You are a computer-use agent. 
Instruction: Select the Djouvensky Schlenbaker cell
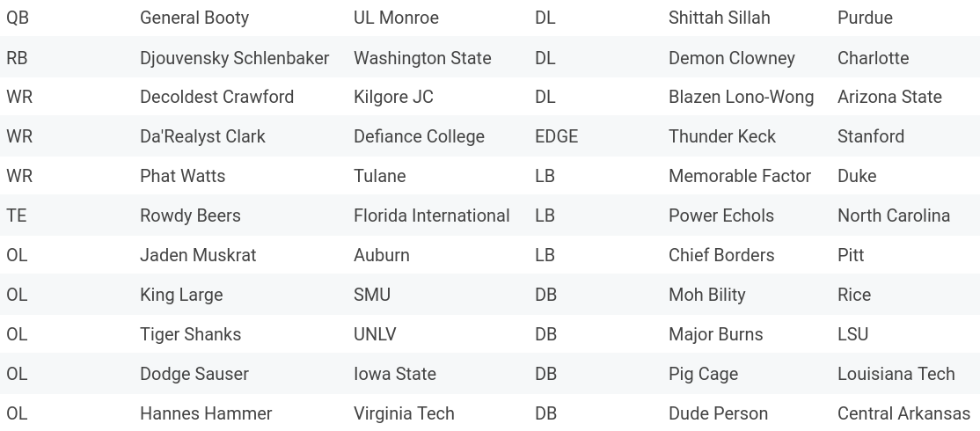coord(234,58)
